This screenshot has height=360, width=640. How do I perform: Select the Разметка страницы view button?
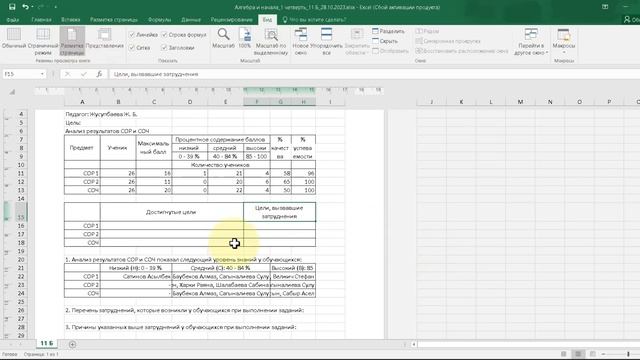click(72, 41)
